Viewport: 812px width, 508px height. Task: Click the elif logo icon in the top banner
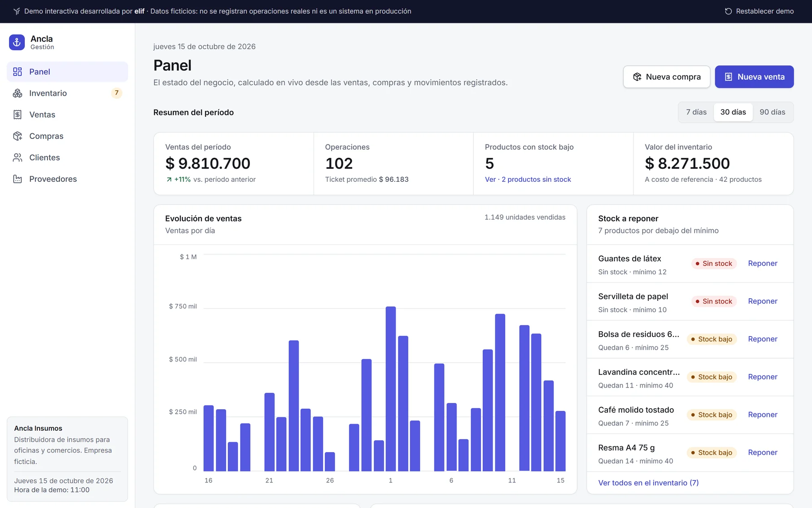tap(17, 11)
